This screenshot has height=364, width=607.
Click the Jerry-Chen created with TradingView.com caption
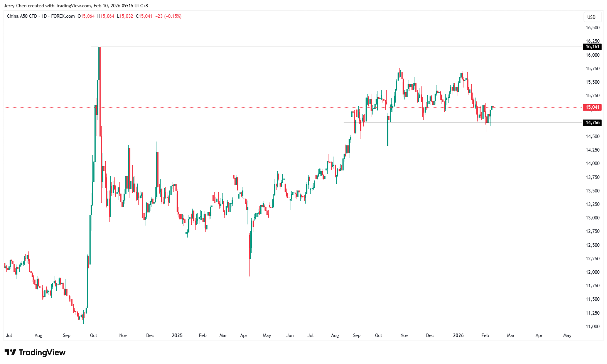(x=76, y=6)
